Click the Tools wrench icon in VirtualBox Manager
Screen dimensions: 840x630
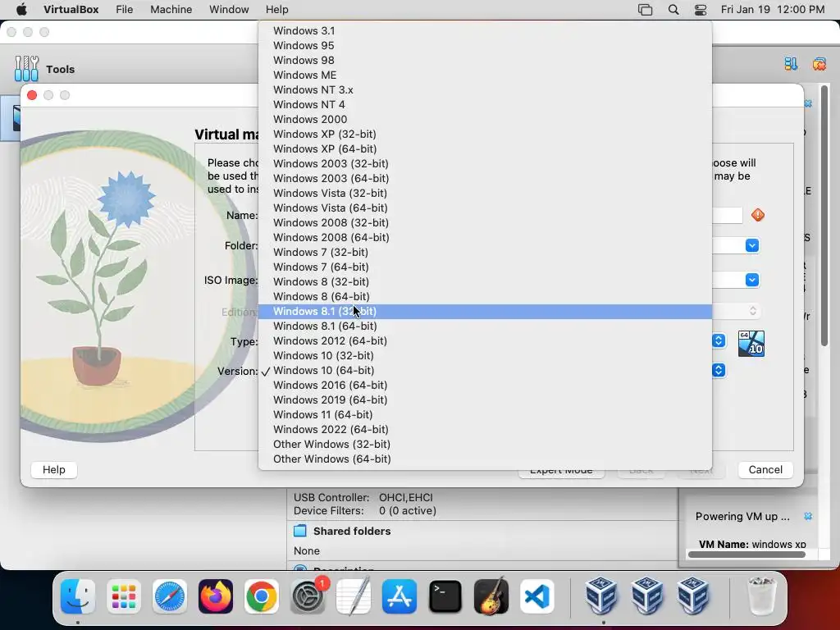click(26, 69)
